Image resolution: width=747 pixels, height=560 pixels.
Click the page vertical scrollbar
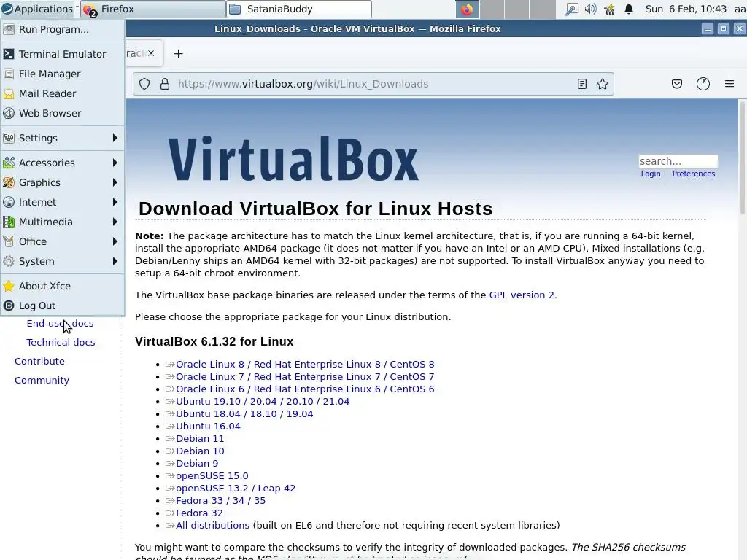tap(742, 157)
